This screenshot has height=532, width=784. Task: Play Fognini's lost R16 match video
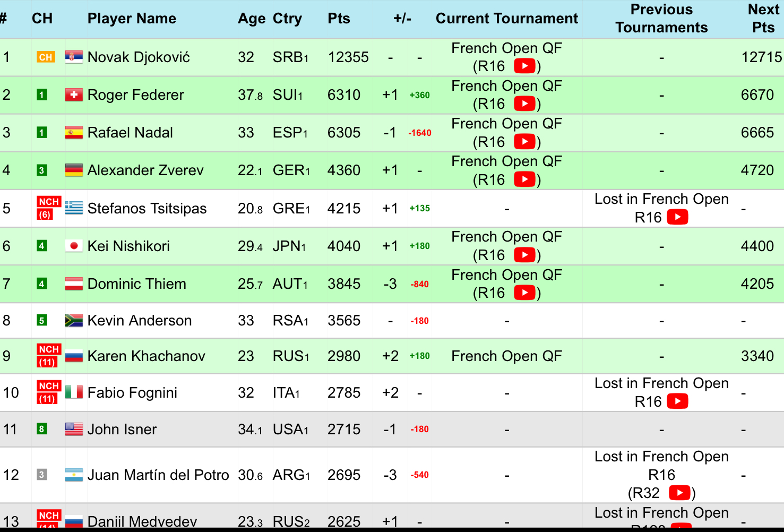coord(677,401)
